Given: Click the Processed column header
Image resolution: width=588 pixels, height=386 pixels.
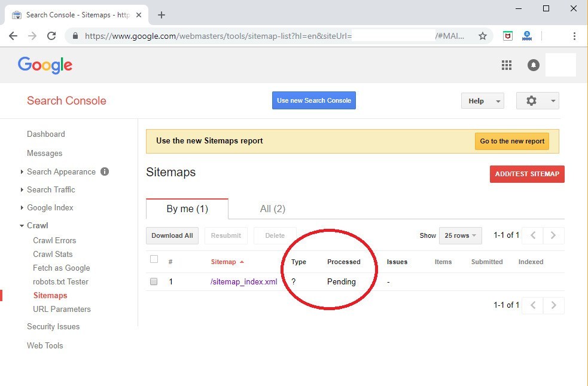Looking at the screenshot, I should pos(343,262).
